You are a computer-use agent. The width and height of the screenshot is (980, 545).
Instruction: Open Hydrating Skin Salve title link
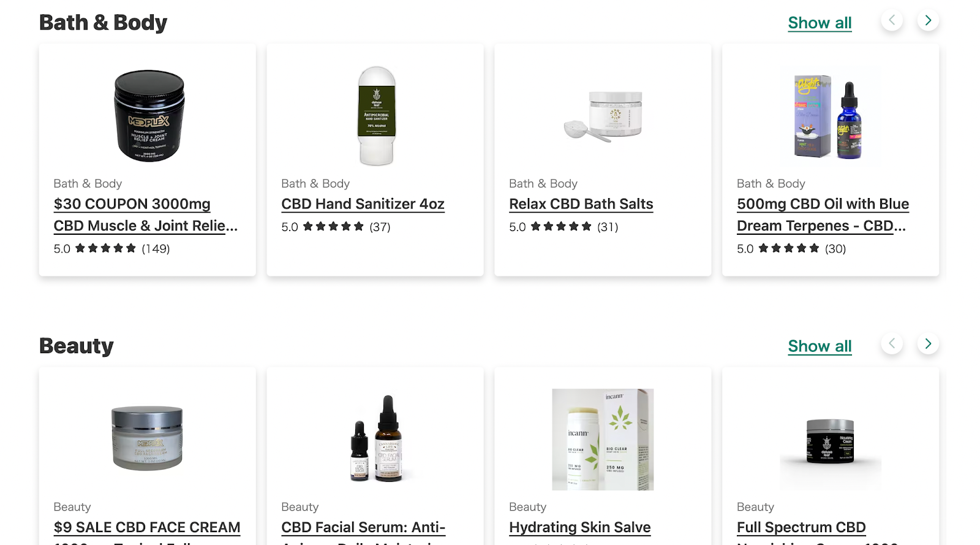pyautogui.click(x=580, y=528)
